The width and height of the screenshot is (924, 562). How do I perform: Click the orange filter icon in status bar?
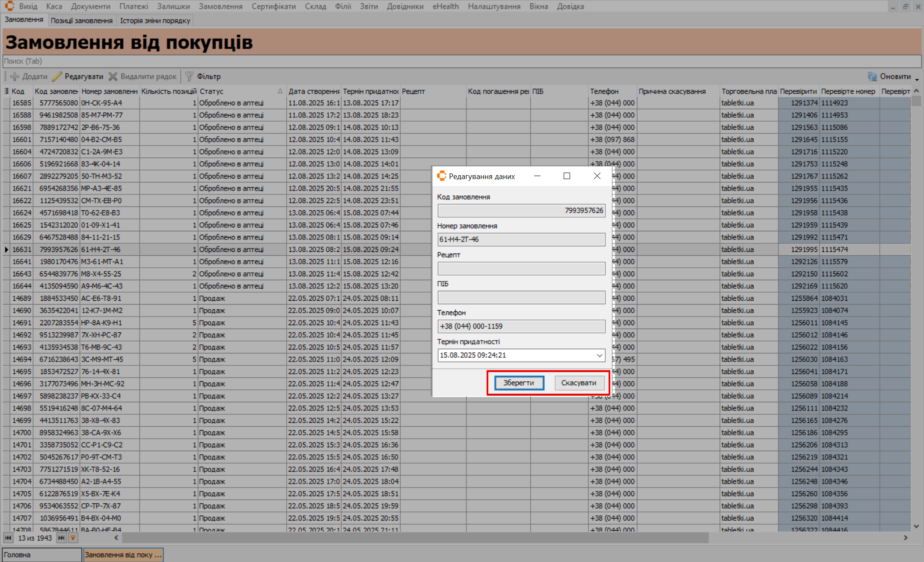[73, 538]
